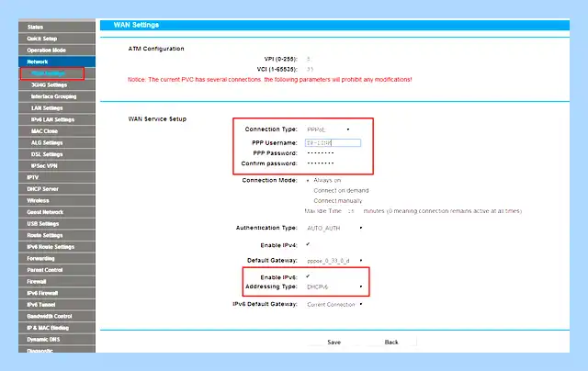The height and width of the screenshot is (371, 588).
Task: Focus the PPP Username field
Action: pos(333,142)
